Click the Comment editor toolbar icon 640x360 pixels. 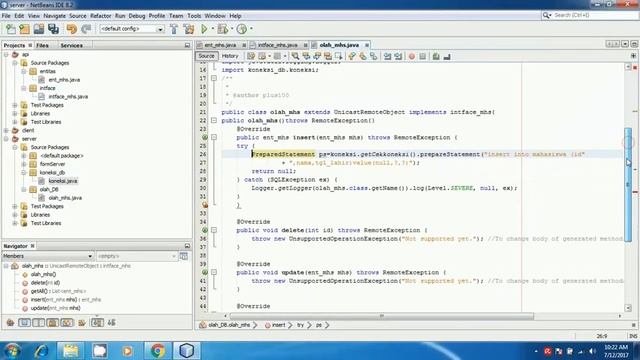pyautogui.click(x=436, y=56)
